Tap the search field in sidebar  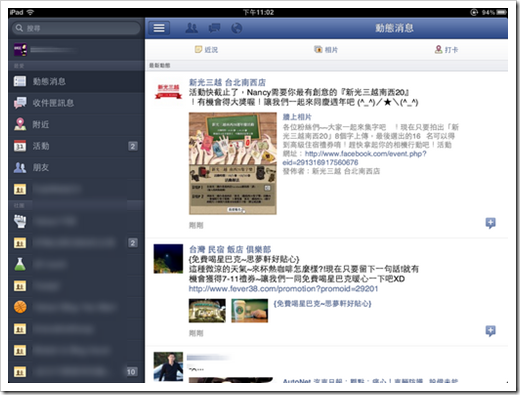click(x=76, y=28)
